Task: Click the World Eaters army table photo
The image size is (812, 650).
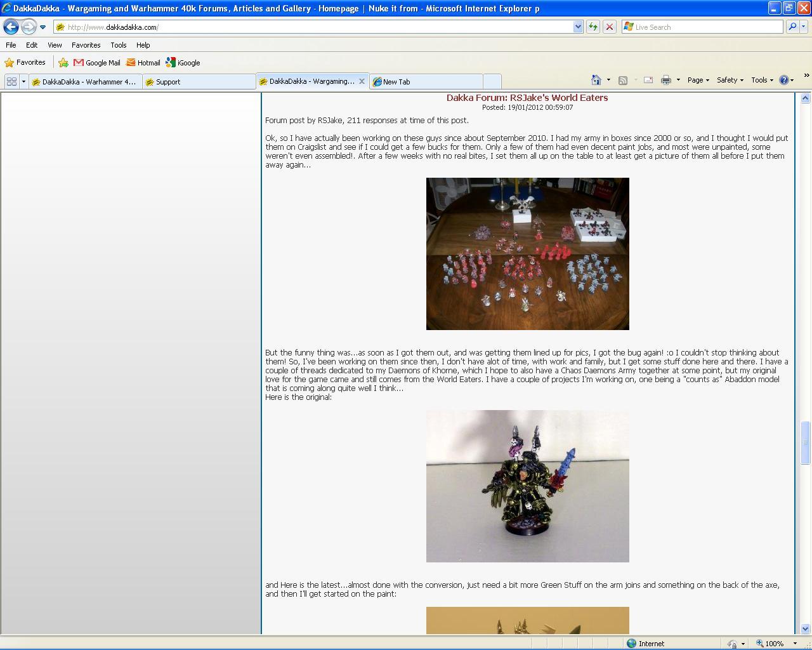Action: pyautogui.click(x=527, y=254)
